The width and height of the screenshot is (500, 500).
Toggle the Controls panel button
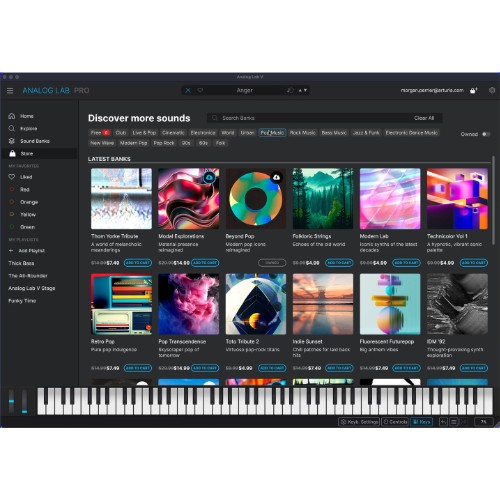coord(395,422)
